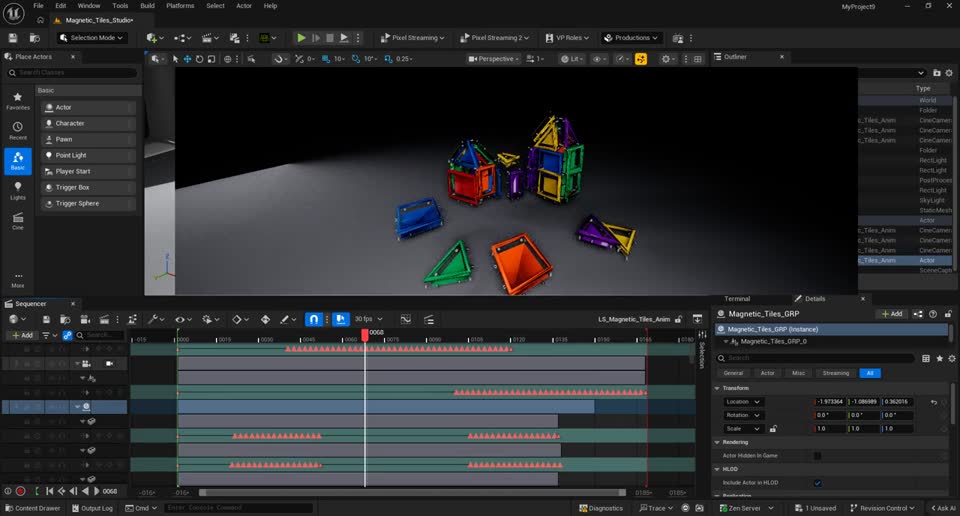Open the Cine category in Place Actors
This screenshot has width=960, height=516.
click(18, 221)
